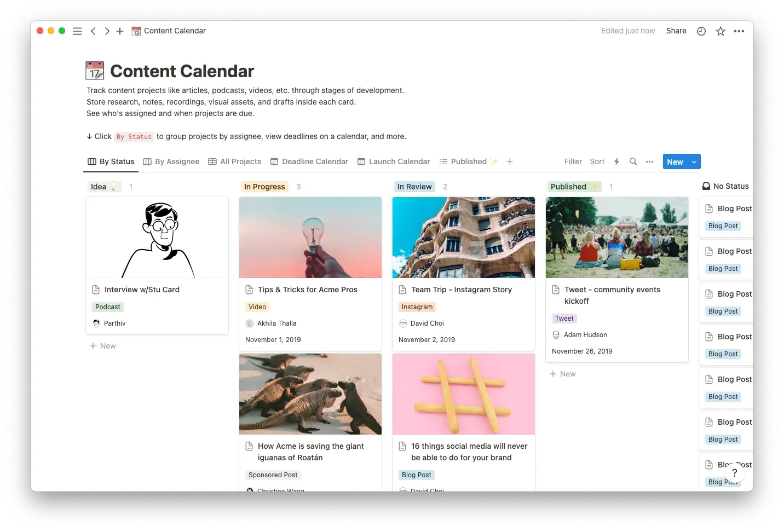Favorite the page with the star icon
The image size is (784, 532).
720,31
